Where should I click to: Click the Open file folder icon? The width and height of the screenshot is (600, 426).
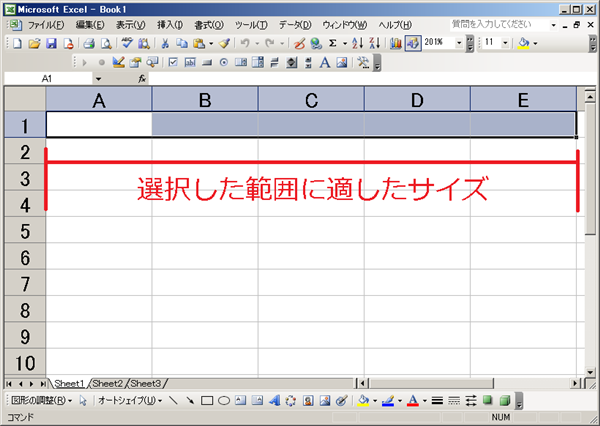[x=34, y=43]
